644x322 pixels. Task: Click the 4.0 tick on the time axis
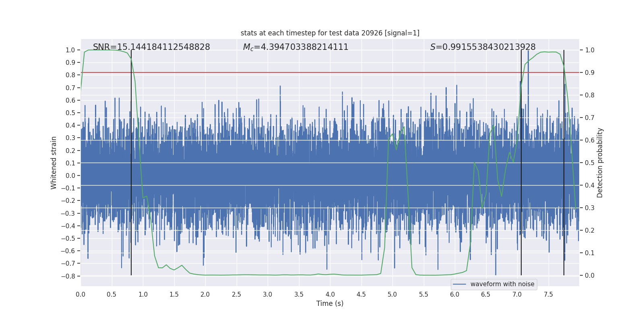330,294
